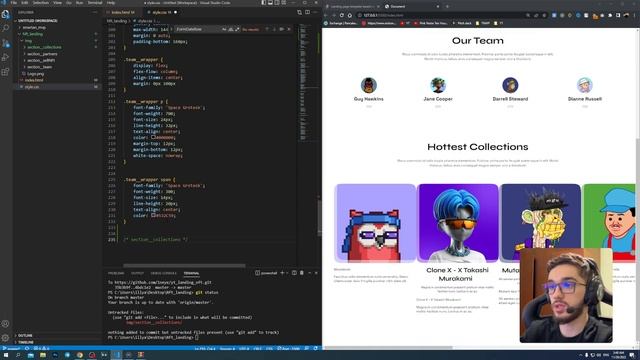Switch to the Problems panel tab
The height and width of the screenshot is (360, 640).
[x=116, y=273]
